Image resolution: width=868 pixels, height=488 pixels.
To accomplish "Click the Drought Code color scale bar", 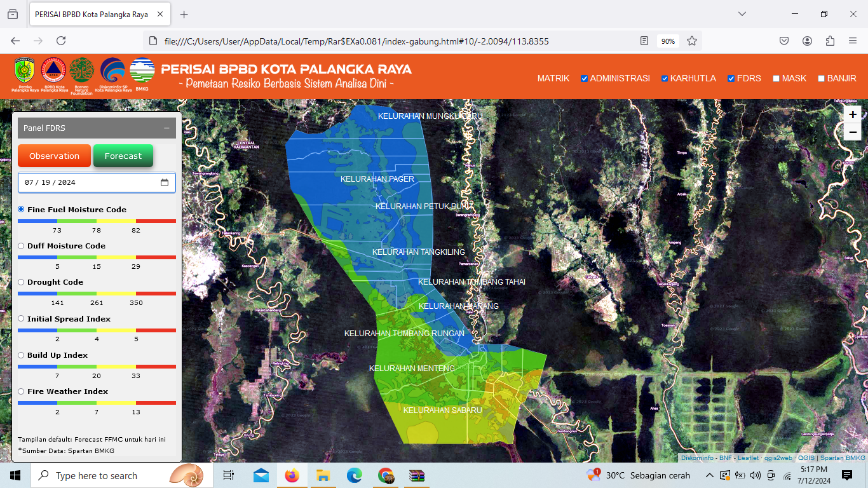I will [x=97, y=294].
